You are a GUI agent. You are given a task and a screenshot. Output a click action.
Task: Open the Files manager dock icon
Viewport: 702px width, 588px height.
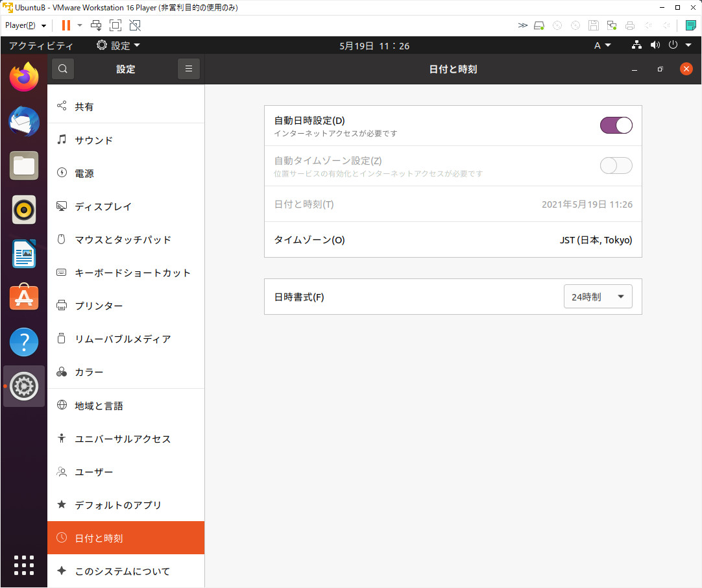(24, 165)
